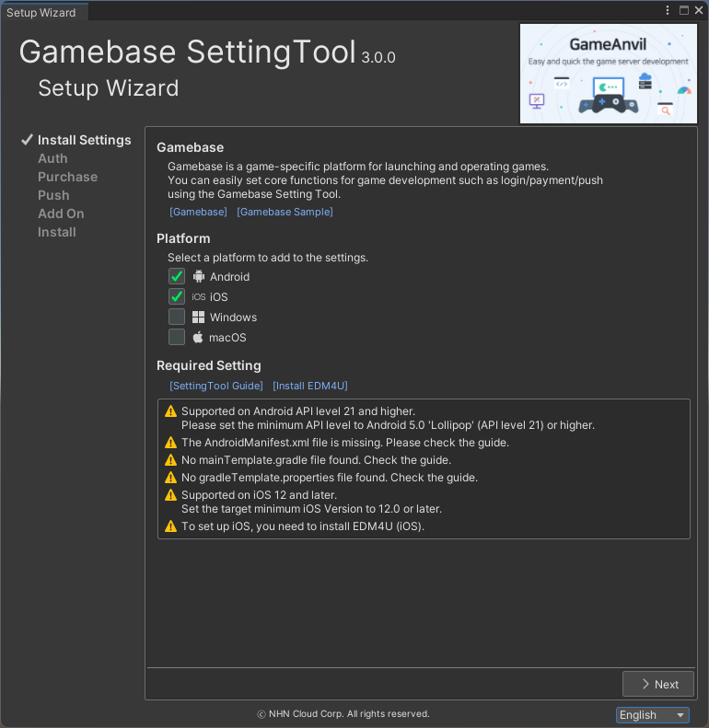Click the Android robot icon
Screen dimensions: 709x728
[x=198, y=276]
